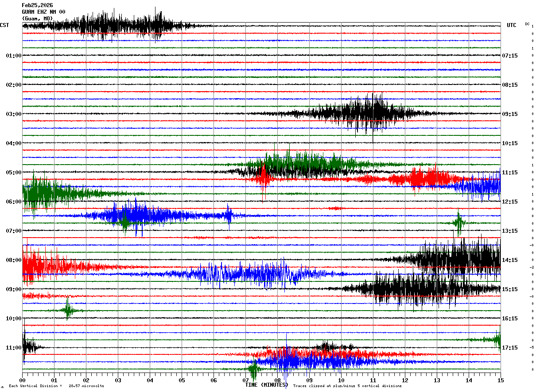Click minute tick 02 on time axis
The width and height of the screenshot is (536, 392).
click(86, 380)
